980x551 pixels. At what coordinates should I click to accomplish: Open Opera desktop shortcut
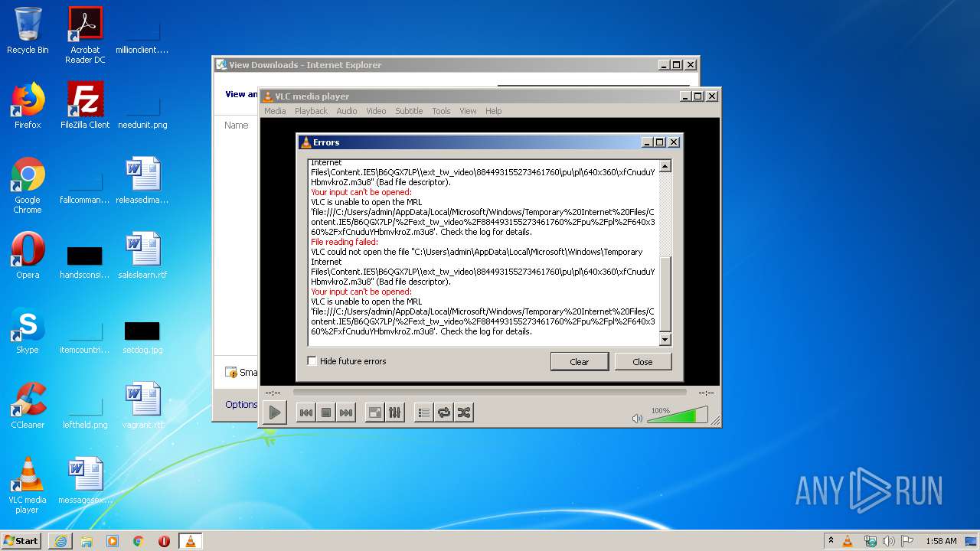(28, 255)
